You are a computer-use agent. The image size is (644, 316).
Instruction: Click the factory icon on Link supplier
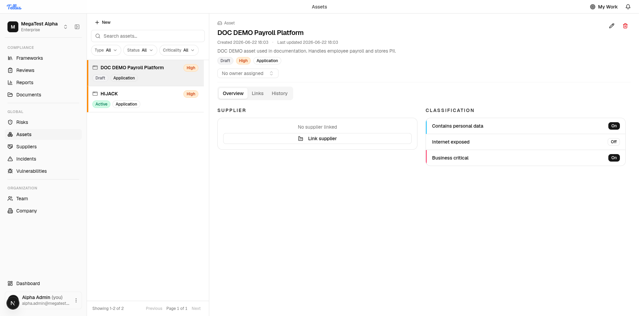pyautogui.click(x=301, y=138)
